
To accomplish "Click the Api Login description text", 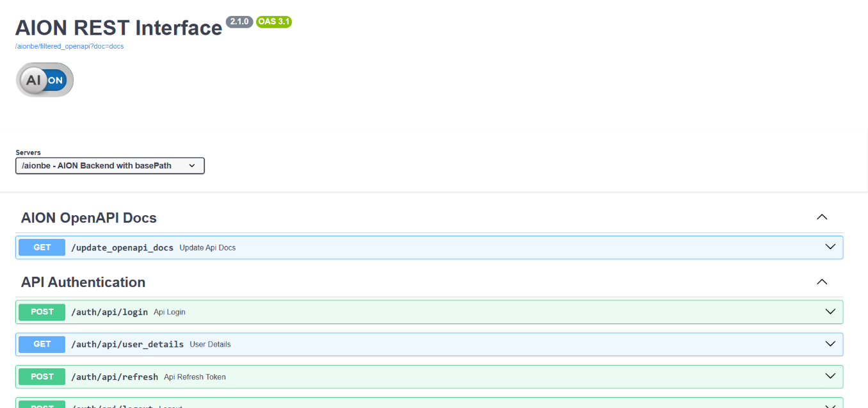I will [170, 312].
